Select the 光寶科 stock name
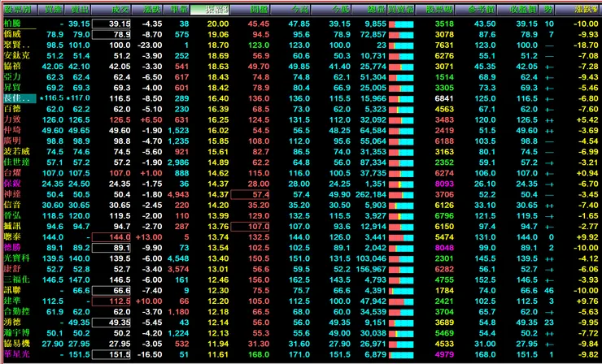 coord(16,258)
